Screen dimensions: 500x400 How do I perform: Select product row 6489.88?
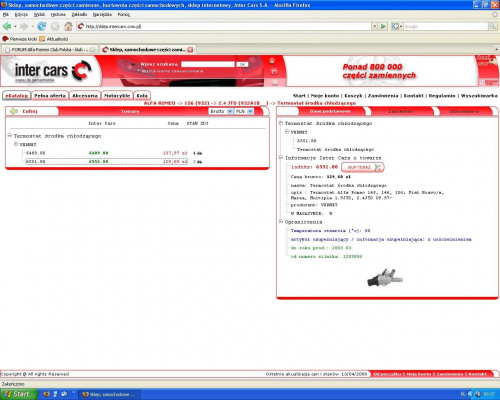click(x=107, y=153)
